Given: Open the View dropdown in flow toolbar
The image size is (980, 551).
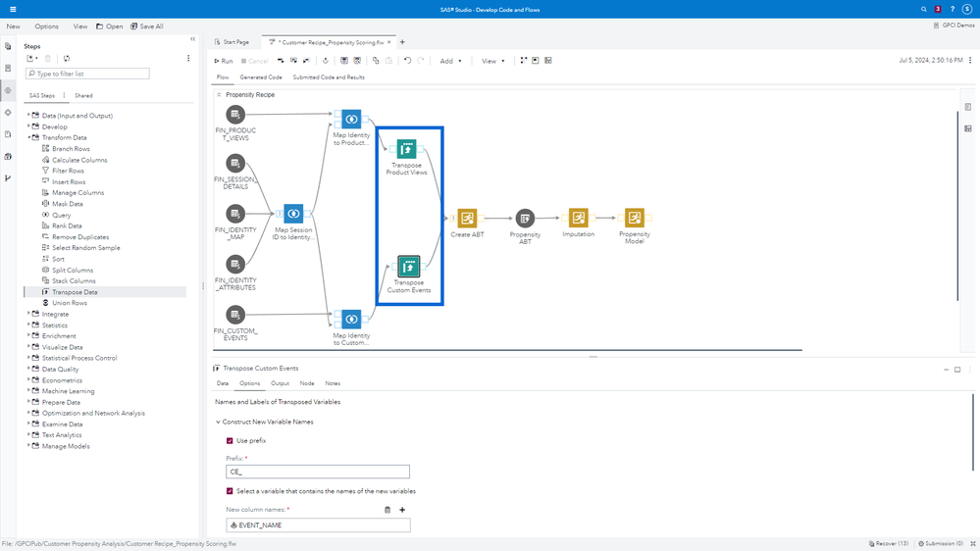Looking at the screenshot, I should (492, 61).
